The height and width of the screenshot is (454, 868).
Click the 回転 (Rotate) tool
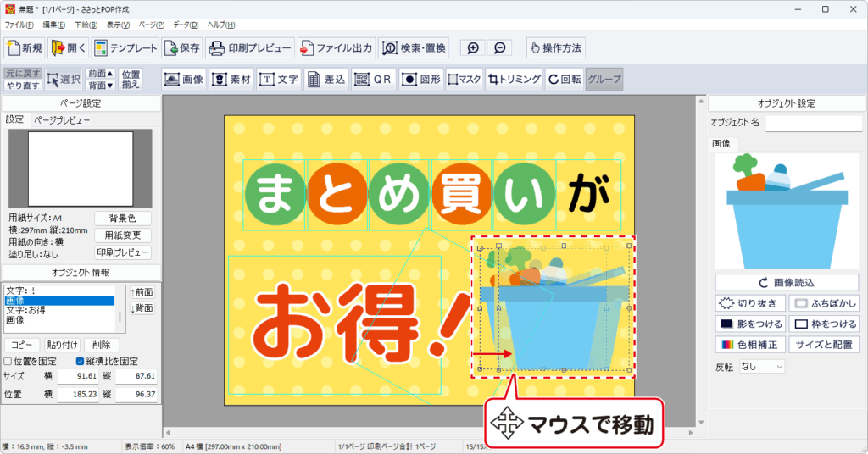tap(565, 79)
